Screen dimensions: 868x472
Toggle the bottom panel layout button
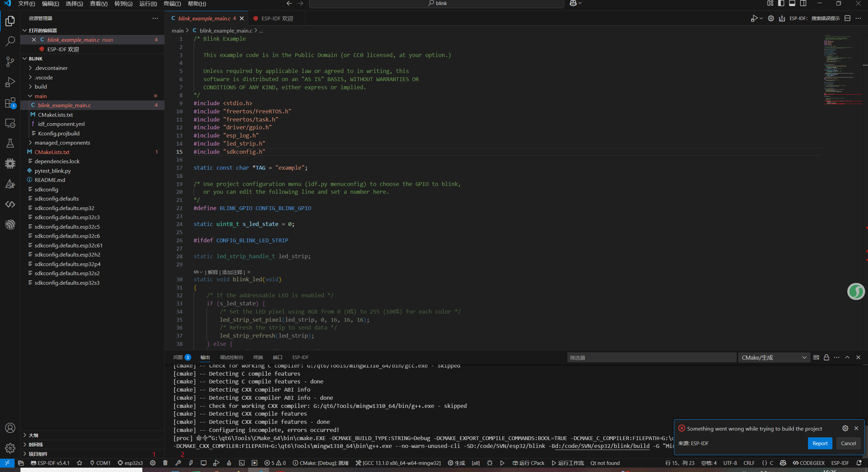coord(792,3)
